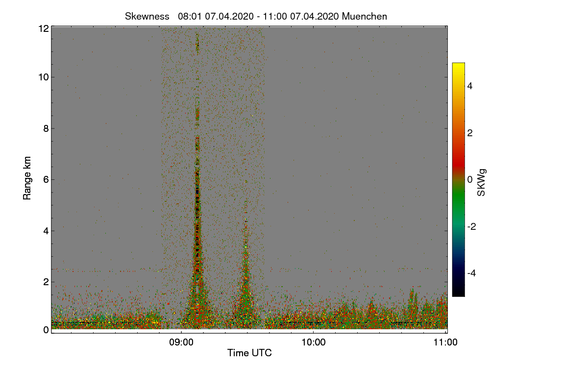
Task: Click the 'Muenchen' location in the title
Action: [365, 16]
